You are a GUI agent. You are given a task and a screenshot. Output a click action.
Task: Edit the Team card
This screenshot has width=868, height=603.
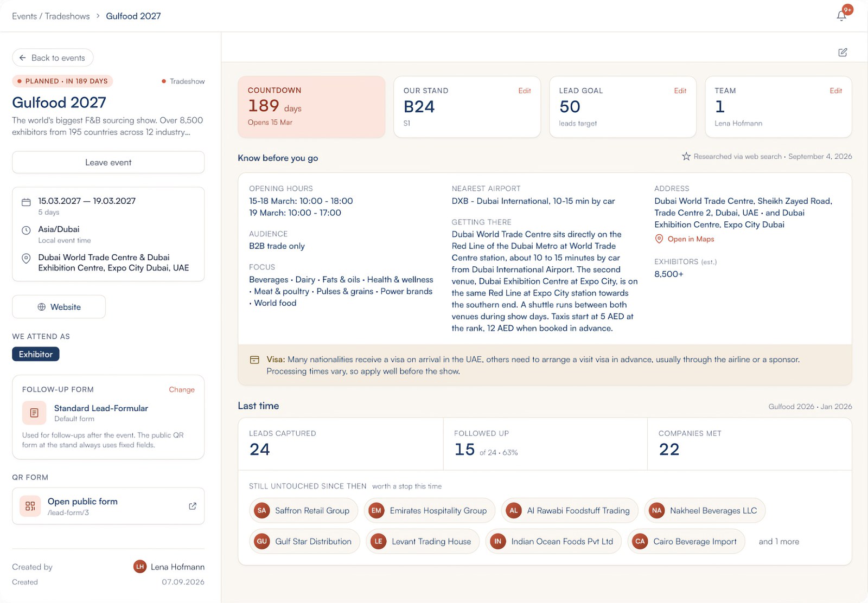pos(836,91)
